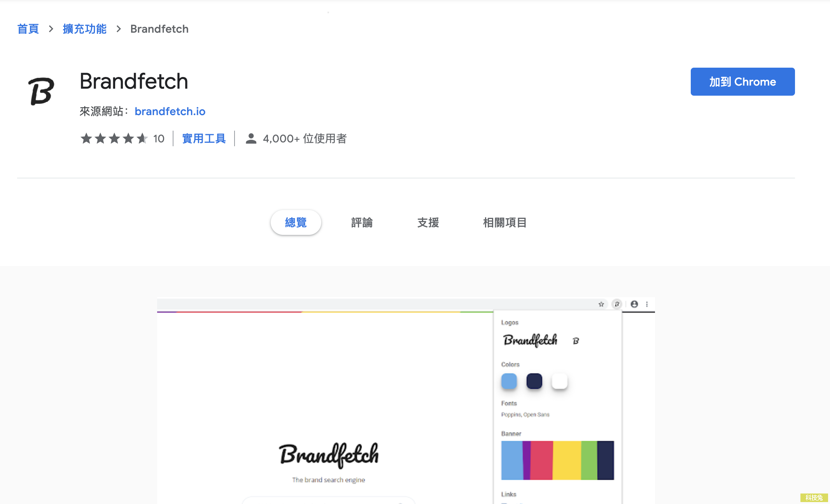Viewport: 830px width, 504px height.
Task: Open the 支援 tab
Action: [428, 222]
